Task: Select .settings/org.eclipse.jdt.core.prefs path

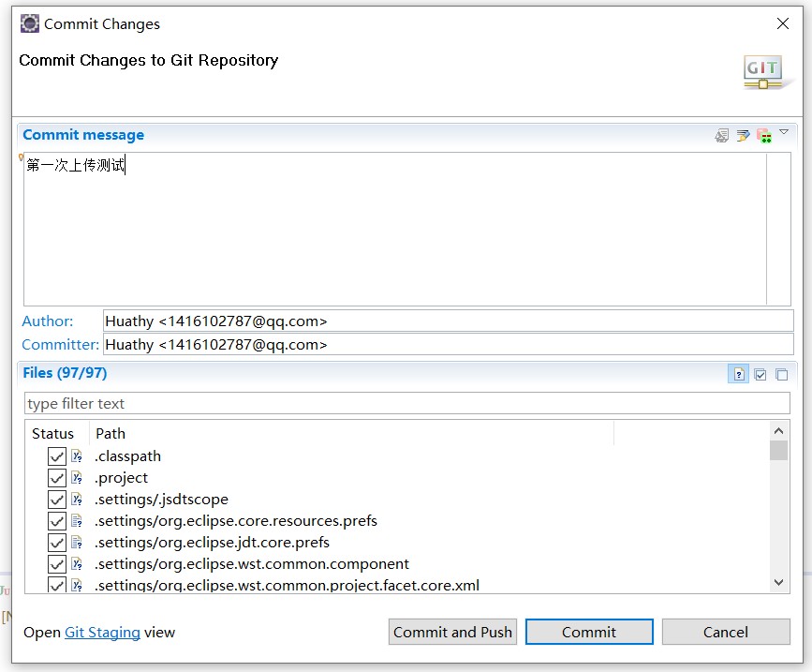Action: coord(212,542)
